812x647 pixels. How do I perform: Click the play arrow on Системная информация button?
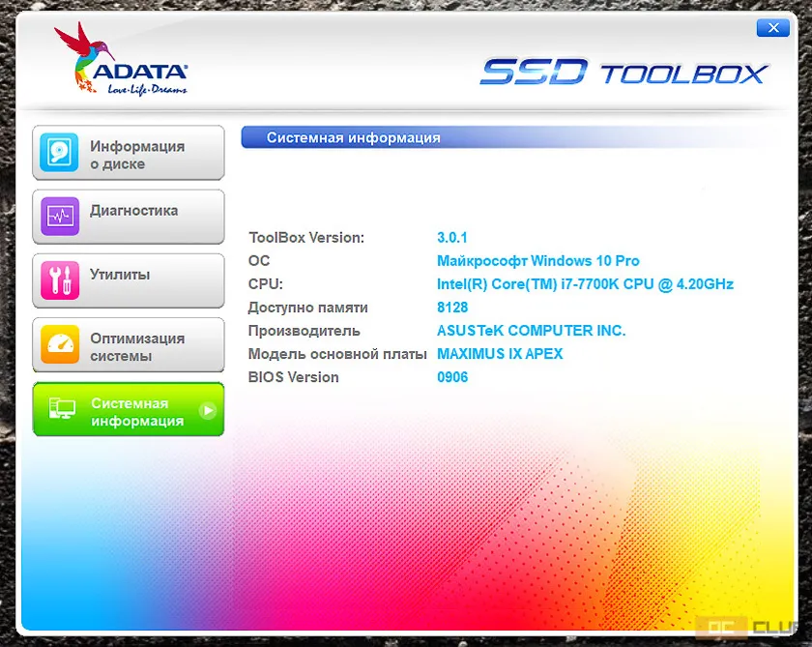click(208, 411)
